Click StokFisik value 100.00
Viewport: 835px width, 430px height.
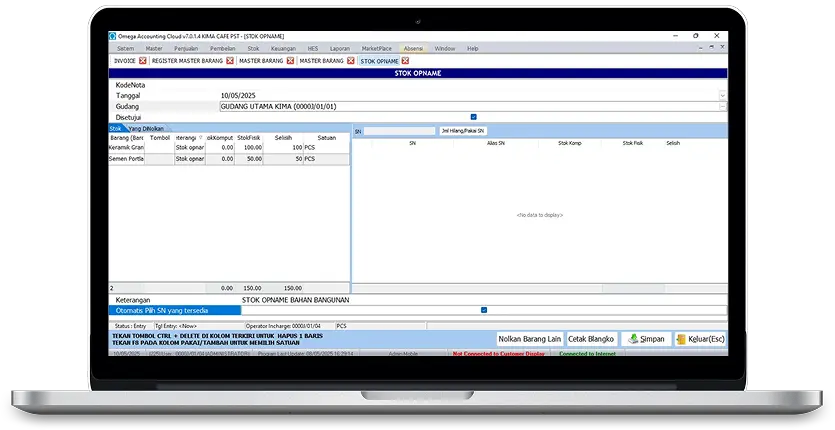(x=249, y=148)
